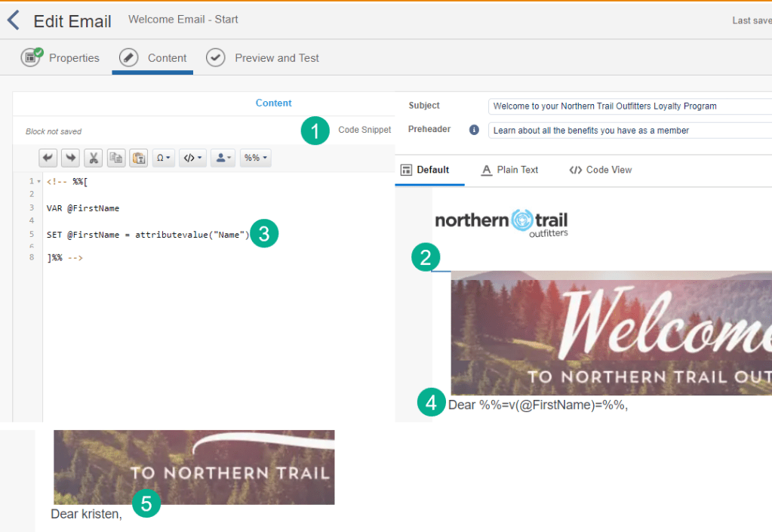Click the Northern Trail Outfitters logo
The image size is (772, 532).
[x=501, y=222]
